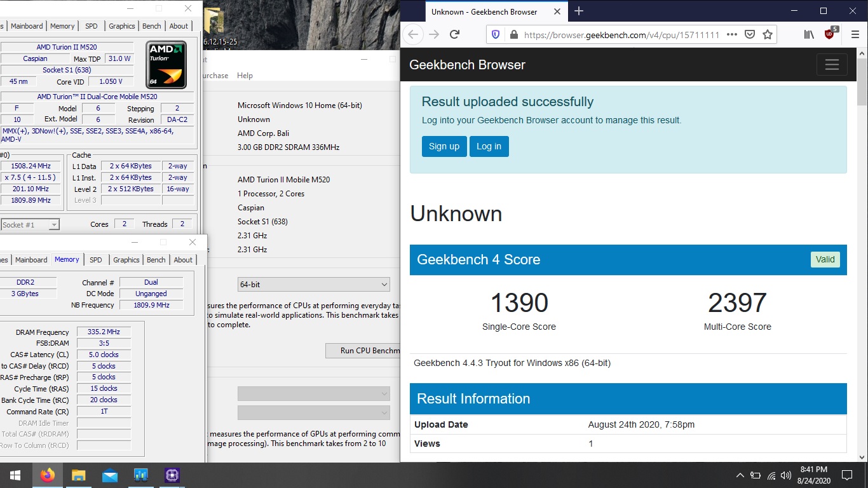
Task: Click the first greyed-out Geekbench compute dropdown
Action: coord(314,393)
